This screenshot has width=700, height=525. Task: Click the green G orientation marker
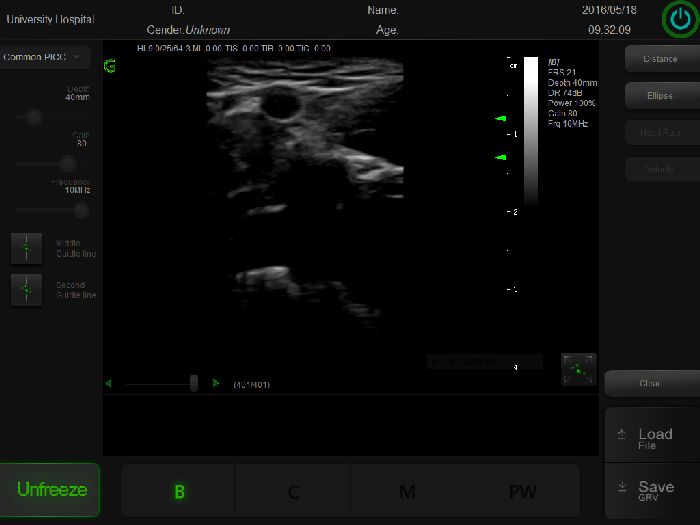110,66
